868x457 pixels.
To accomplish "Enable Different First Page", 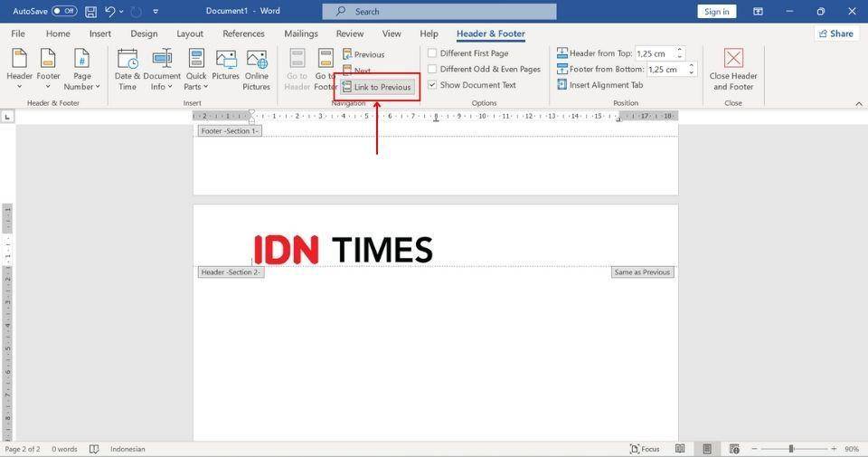I will click(x=467, y=53).
